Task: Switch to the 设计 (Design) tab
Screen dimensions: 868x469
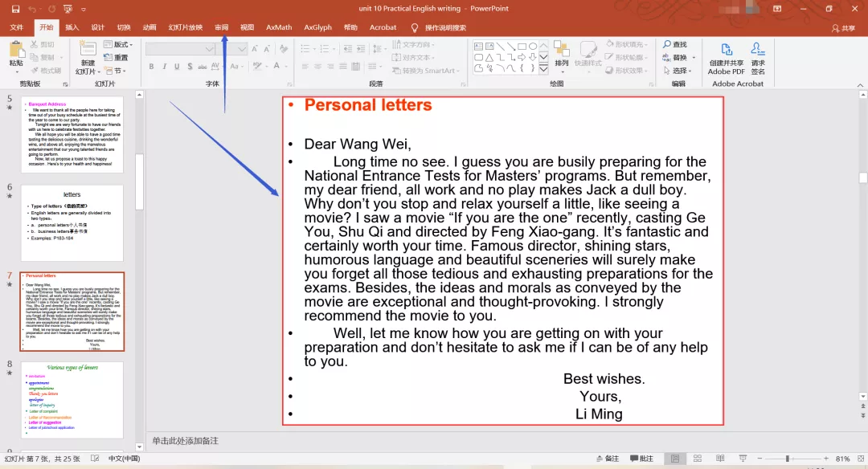Action: coord(98,27)
